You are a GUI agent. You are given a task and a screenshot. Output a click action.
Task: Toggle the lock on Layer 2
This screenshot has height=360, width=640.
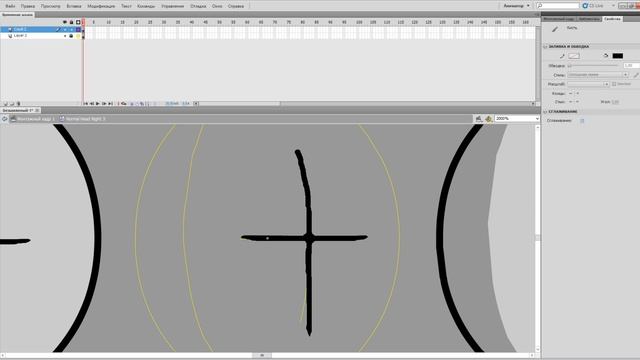(x=71, y=36)
